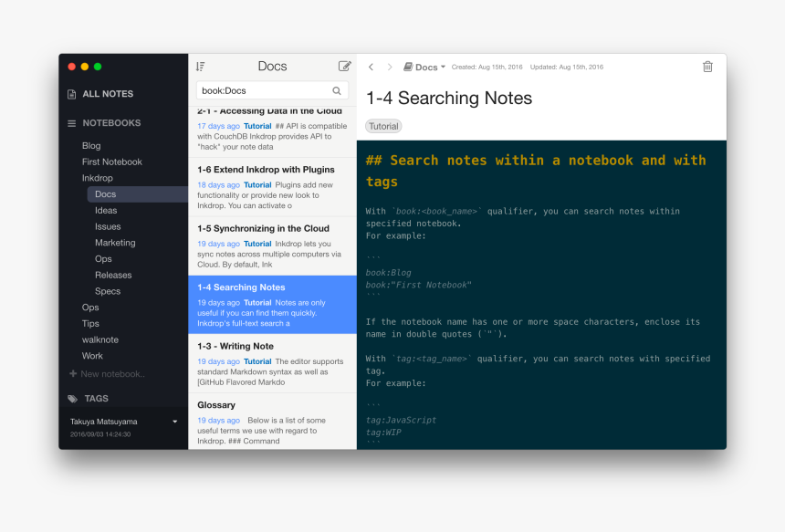The width and height of the screenshot is (785, 532).
Task: Click New notebook.. link
Action: (x=112, y=374)
